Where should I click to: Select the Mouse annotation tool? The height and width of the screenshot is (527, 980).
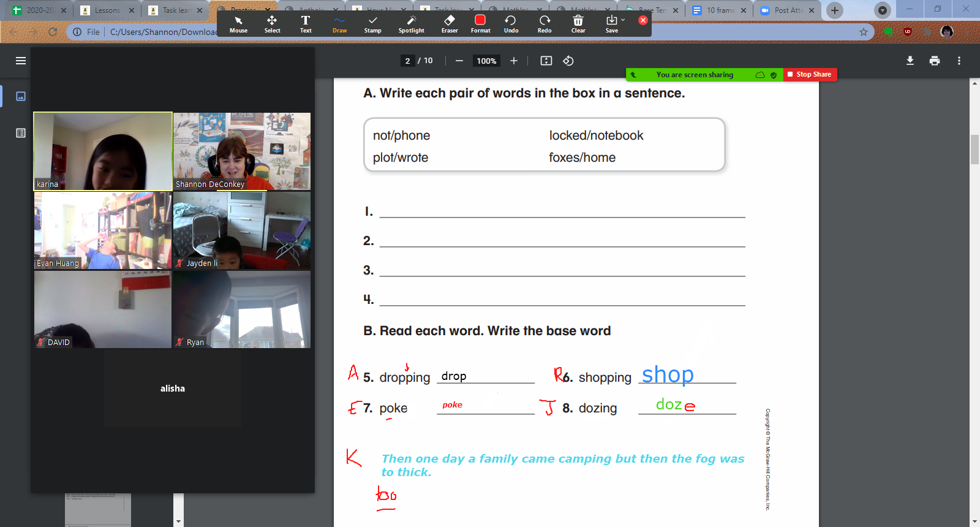click(x=238, y=25)
